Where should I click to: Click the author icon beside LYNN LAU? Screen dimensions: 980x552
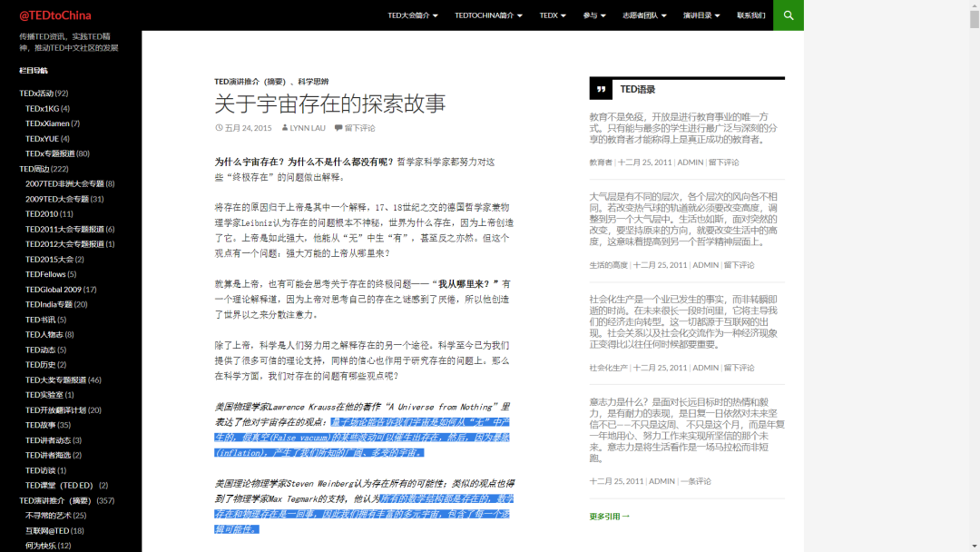(x=285, y=127)
